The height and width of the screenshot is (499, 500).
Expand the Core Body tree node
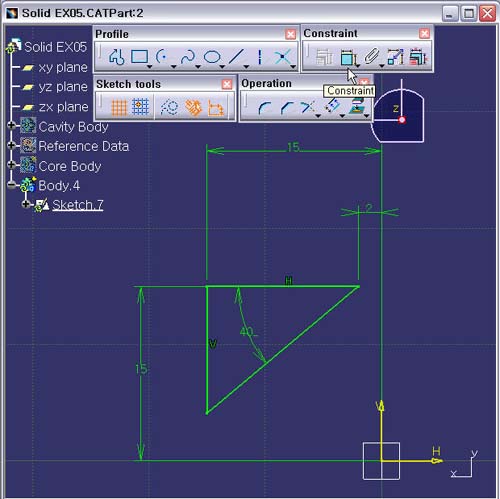click(x=11, y=165)
